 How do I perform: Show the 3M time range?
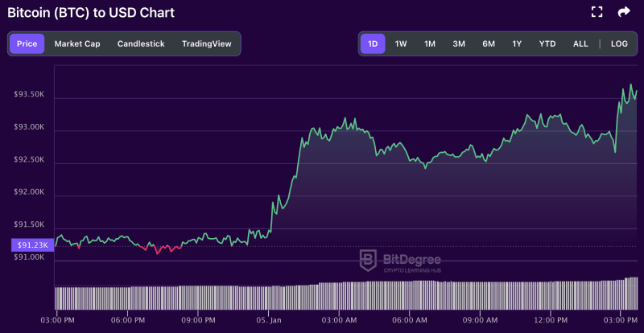point(459,44)
